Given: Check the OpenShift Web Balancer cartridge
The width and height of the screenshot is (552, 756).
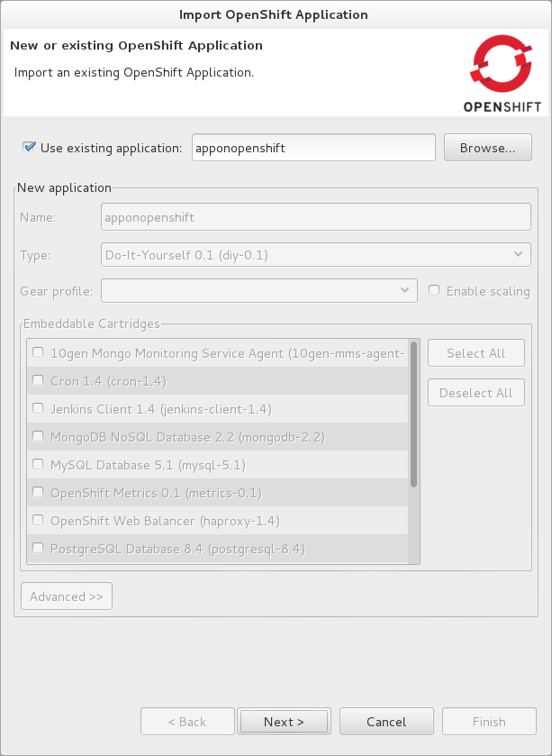Looking at the screenshot, I should pyautogui.click(x=37, y=520).
